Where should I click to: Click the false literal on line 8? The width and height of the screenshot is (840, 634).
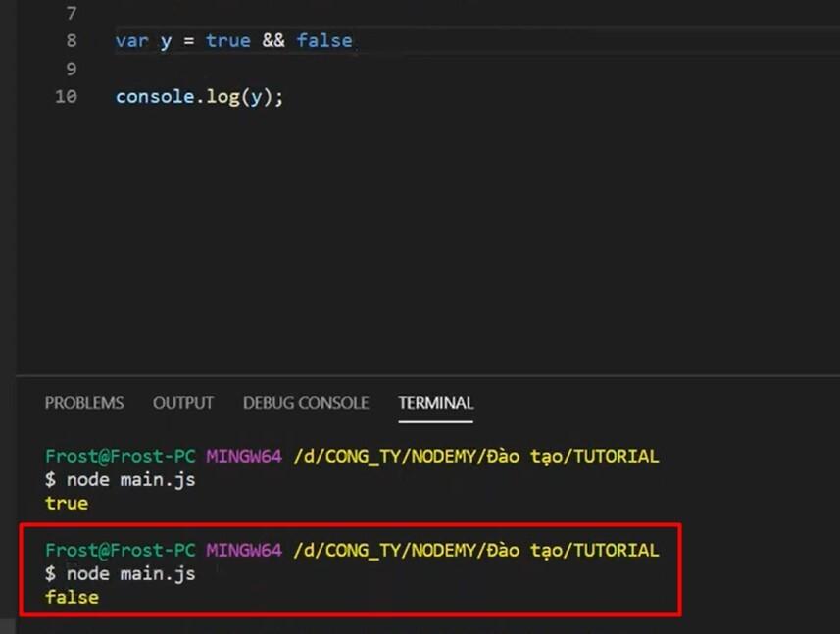[324, 40]
